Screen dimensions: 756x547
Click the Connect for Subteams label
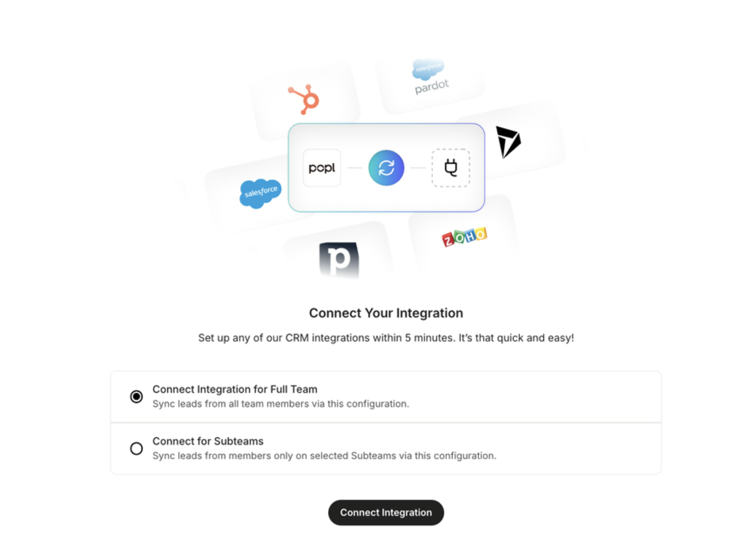(208, 441)
